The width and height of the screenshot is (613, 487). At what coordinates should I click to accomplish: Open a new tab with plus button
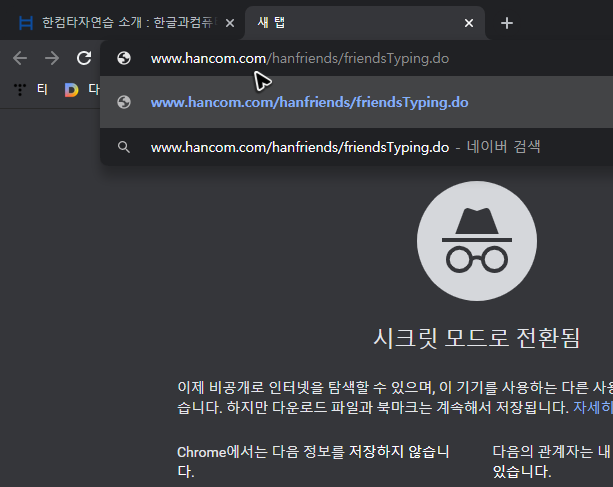click(507, 23)
